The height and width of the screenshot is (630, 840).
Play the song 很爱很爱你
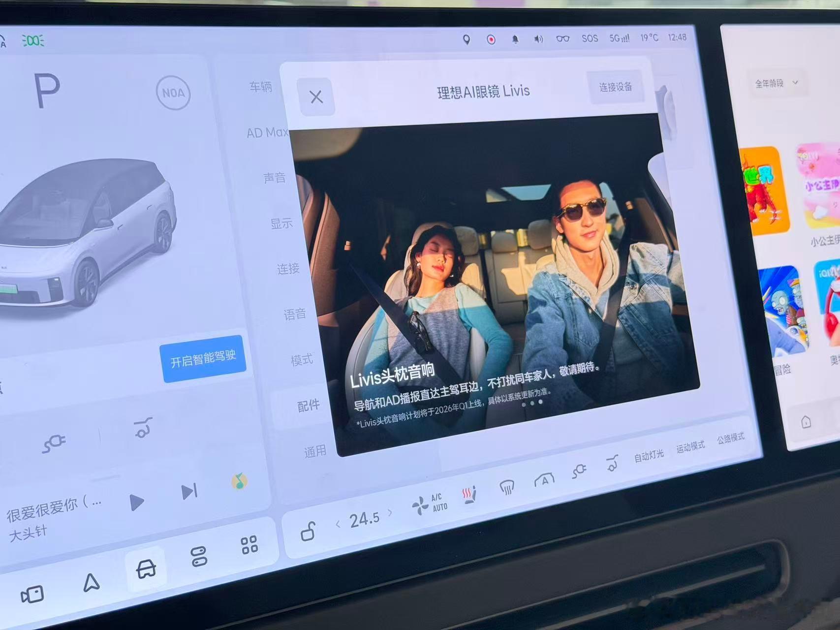click(x=136, y=502)
